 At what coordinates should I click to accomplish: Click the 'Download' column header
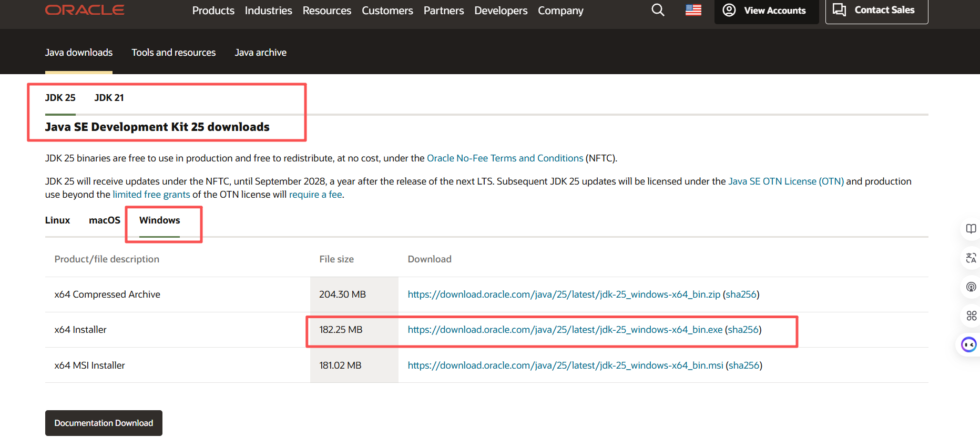[x=430, y=259]
